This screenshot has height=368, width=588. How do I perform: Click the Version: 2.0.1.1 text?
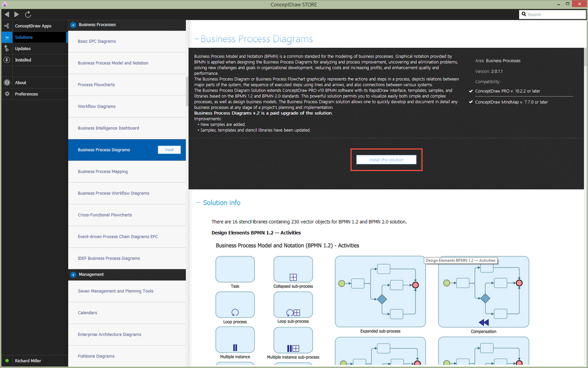pyautogui.click(x=489, y=72)
